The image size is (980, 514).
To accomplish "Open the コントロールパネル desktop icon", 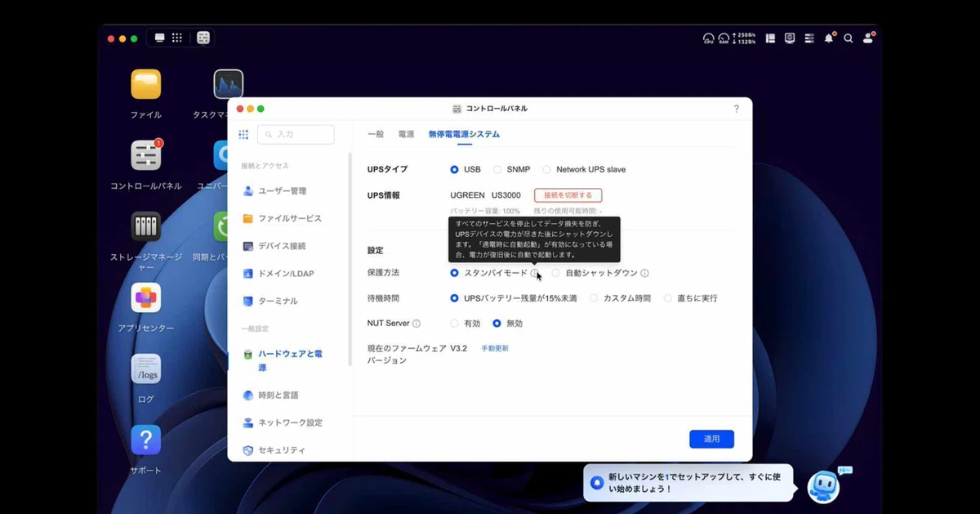I will pyautogui.click(x=145, y=155).
